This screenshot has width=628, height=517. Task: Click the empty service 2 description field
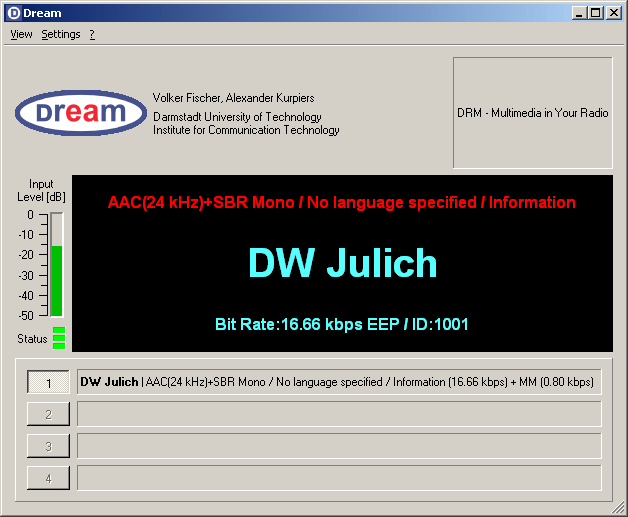pyautogui.click(x=339, y=414)
